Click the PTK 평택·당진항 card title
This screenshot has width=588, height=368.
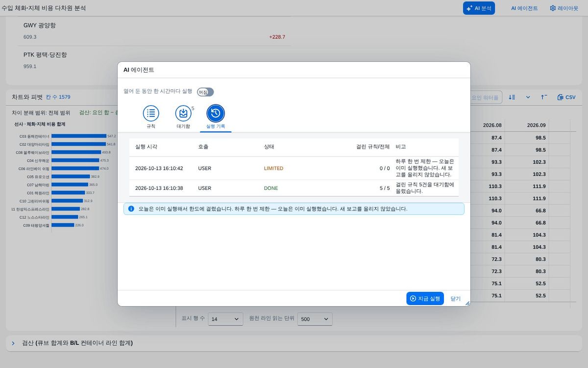tap(45, 54)
